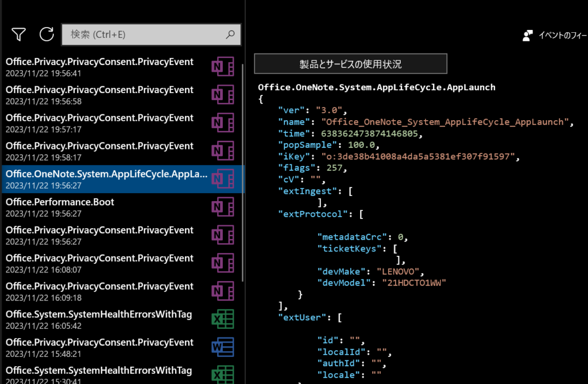This screenshot has height=384, width=588.
Task: Select PrivacyEvent entry at 15:48:21
Action: point(123,348)
